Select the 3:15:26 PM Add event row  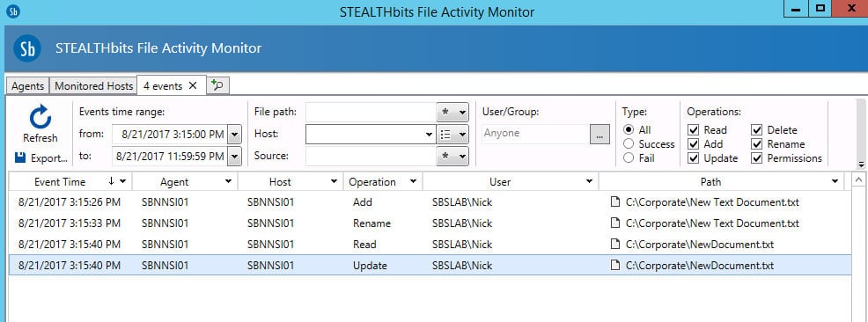430,202
